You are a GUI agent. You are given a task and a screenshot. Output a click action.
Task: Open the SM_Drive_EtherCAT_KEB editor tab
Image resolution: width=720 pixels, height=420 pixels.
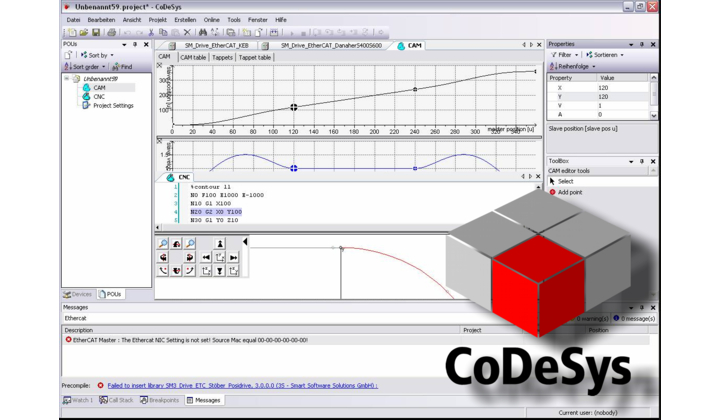pos(211,45)
